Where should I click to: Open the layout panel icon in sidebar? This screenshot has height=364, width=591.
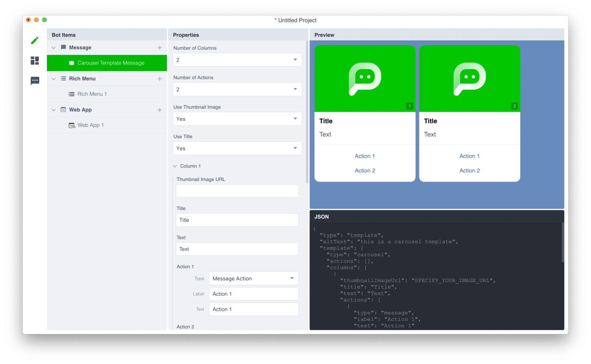pos(34,61)
